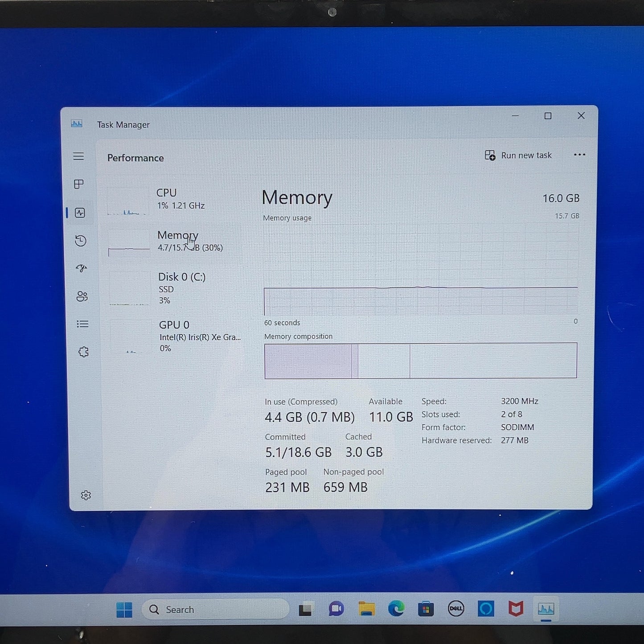Screen dimensions: 644x644
Task: Click the "5.1/18.6 GB" committed value
Action: [x=299, y=452]
